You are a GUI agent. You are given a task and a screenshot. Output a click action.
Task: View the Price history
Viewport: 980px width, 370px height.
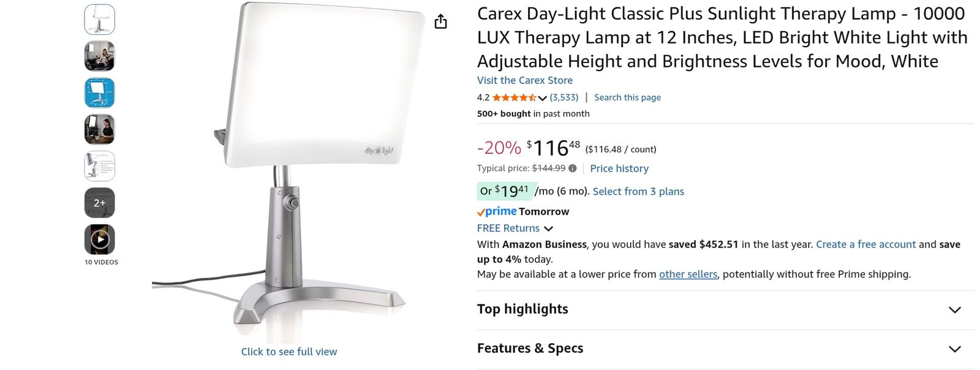[x=619, y=168]
